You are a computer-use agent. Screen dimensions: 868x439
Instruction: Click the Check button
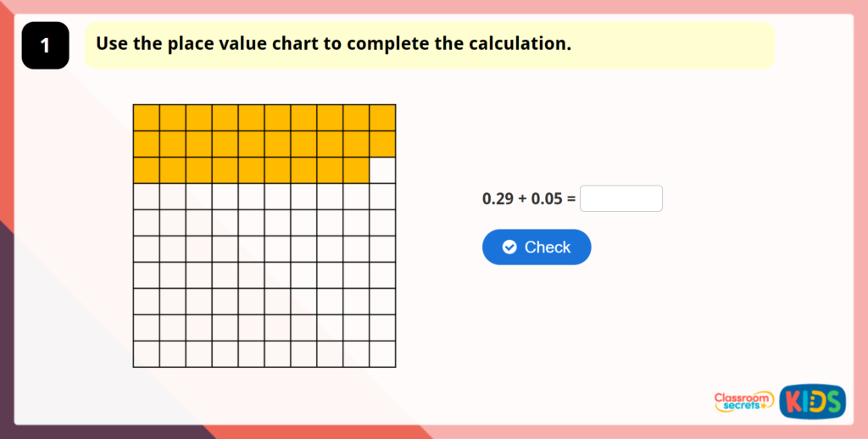pyautogui.click(x=537, y=247)
